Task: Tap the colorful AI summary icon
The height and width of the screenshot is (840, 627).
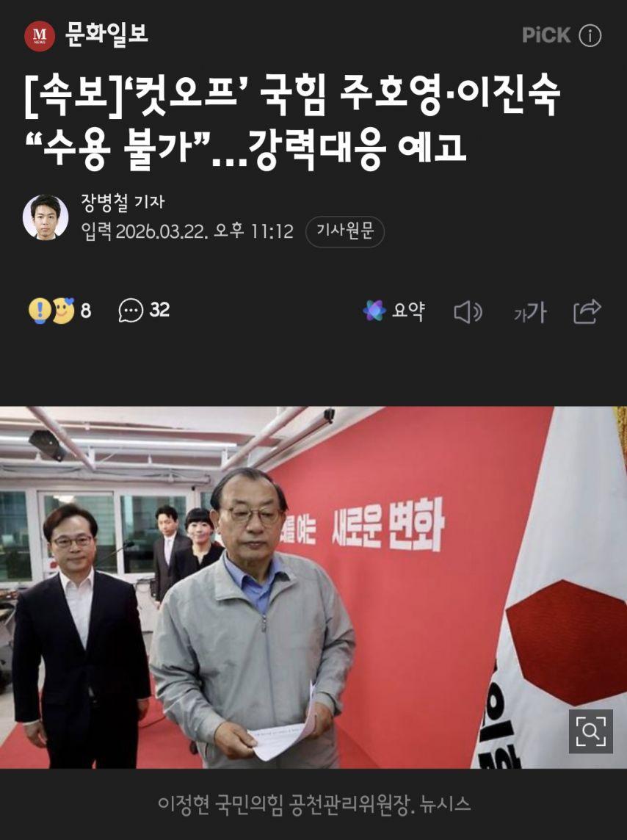Action: point(374,311)
